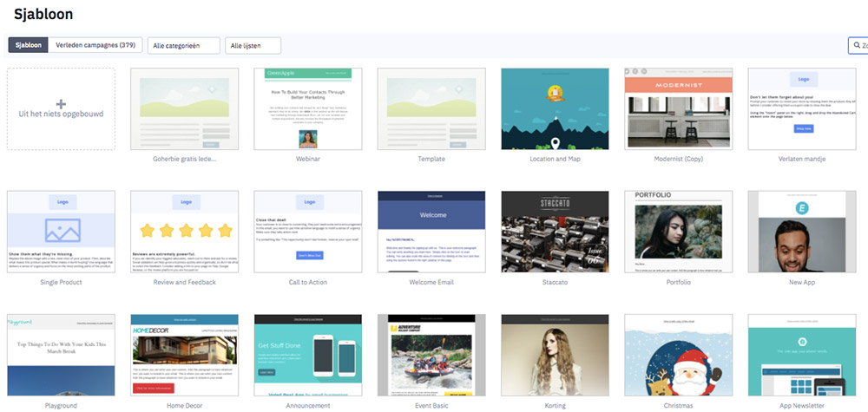Open the App Newsletter template thumbnail
This screenshot has height=412, width=868.
click(802, 355)
